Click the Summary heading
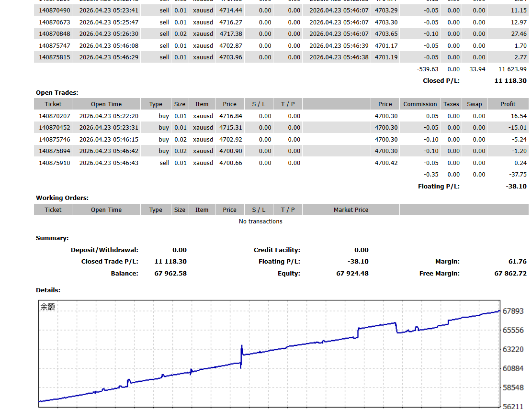Screen dimensions: 532x409 52,238
